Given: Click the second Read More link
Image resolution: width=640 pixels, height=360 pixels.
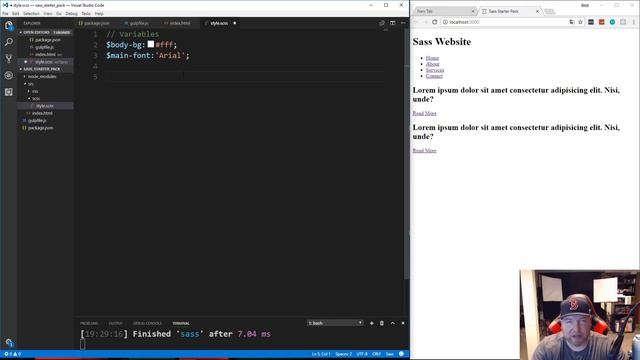Looking at the screenshot, I should point(424,151).
